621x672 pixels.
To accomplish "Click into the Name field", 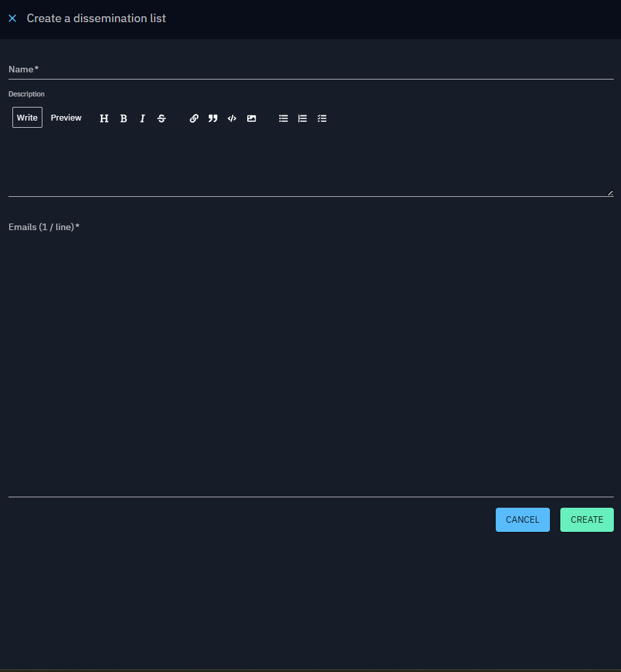I will click(310, 69).
